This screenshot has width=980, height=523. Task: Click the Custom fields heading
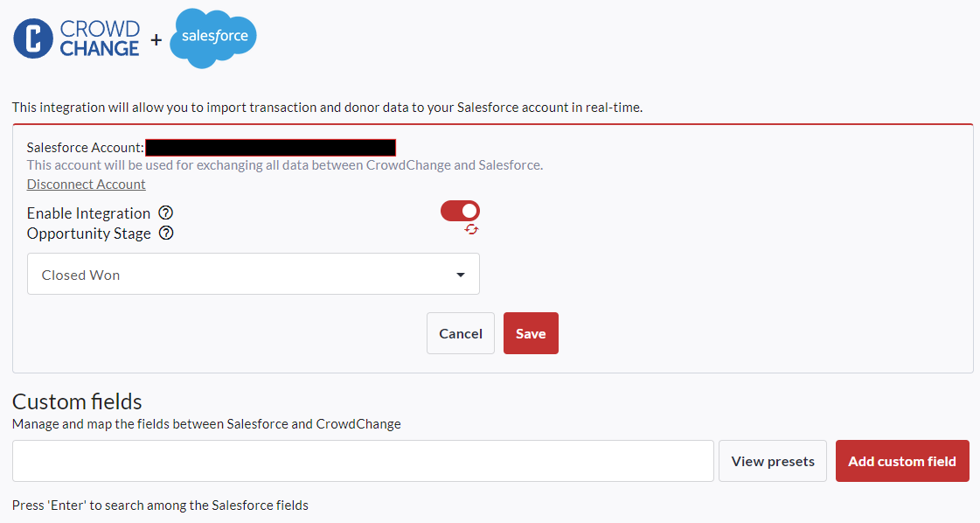pyautogui.click(x=77, y=401)
